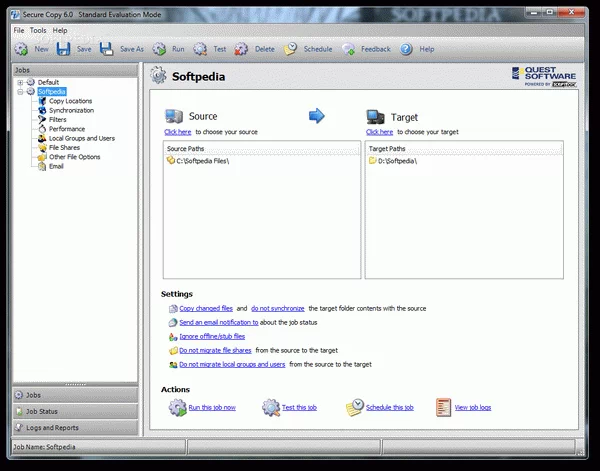Click the Schedule this job clock icon
This screenshot has width=600, height=471.
tap(355, 407)
